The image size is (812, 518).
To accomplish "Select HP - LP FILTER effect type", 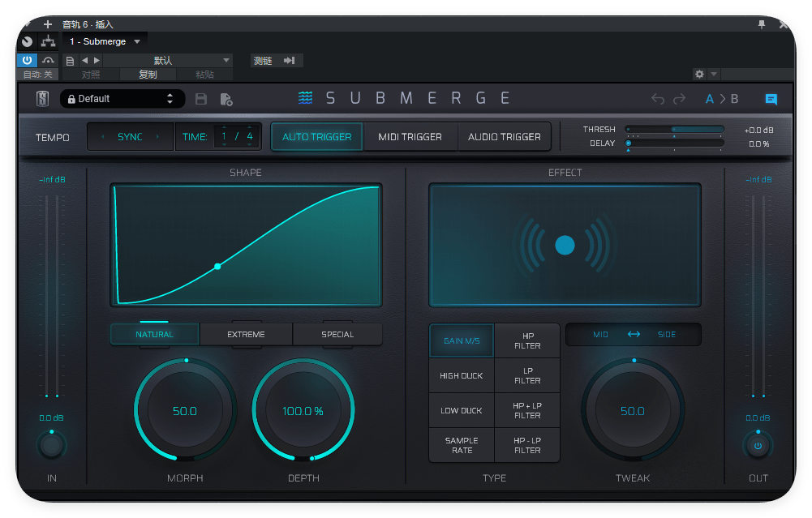I will click(527, 445).
